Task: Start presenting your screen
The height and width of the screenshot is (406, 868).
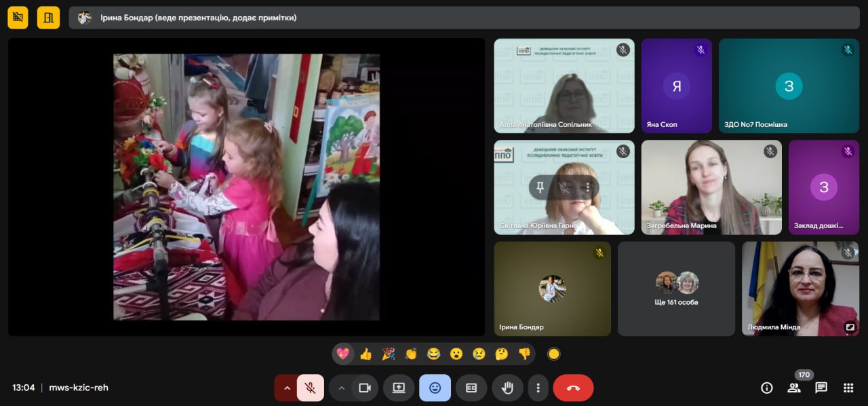Action: pos(399,388)
